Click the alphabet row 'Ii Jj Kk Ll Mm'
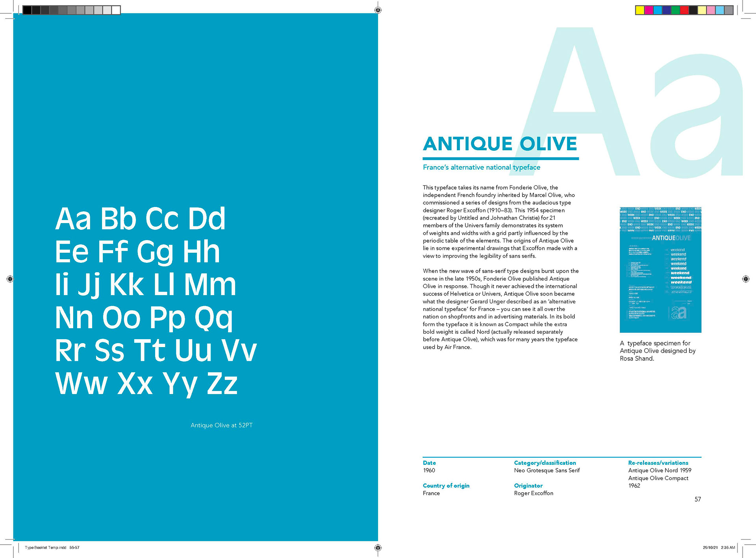 (x=146, y=285)
